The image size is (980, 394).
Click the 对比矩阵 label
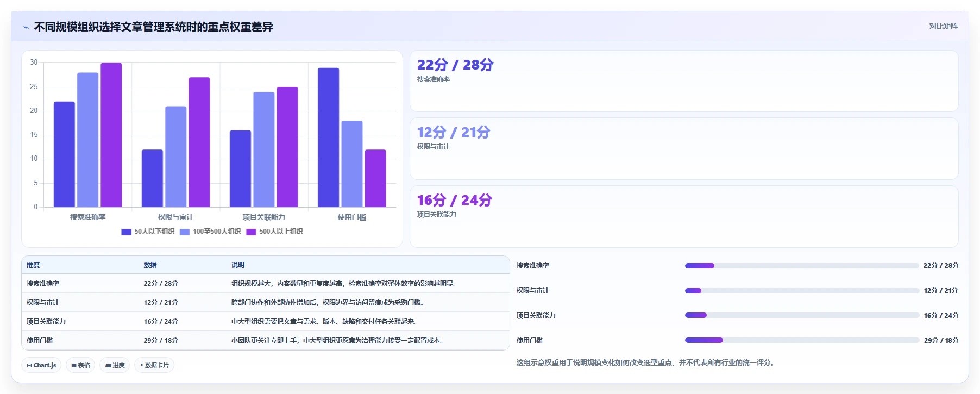tap(943, 26)
